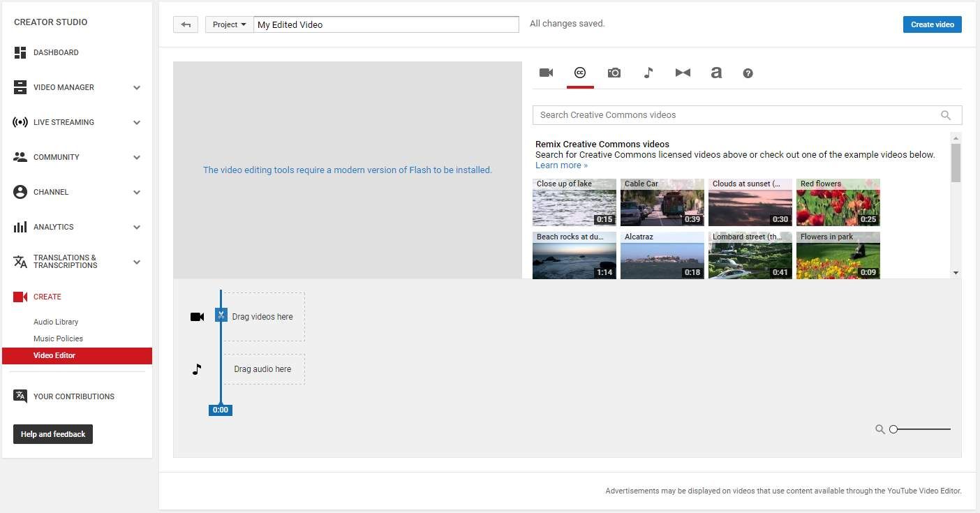The width and height of the screenshot is (980, 513).
Task: Open Audio Library in sidebar
Action: coord(56,322)
